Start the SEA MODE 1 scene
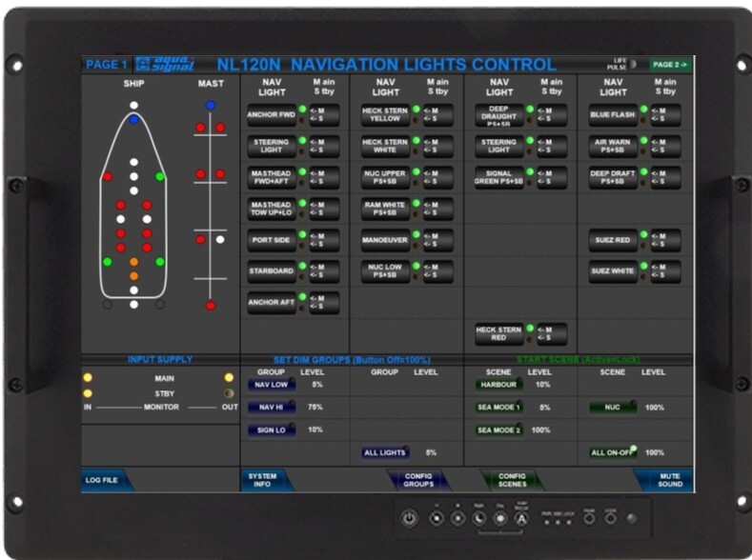Viewport: 752px width, 560px height. 498,408
